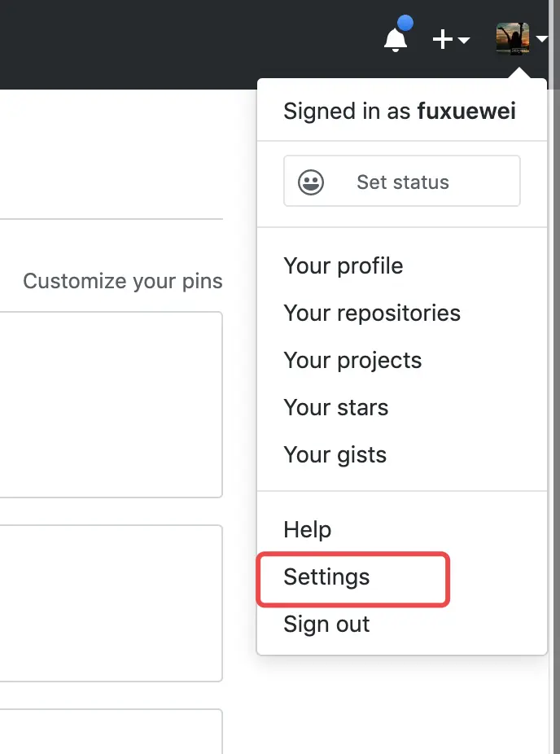Choose Help in the user menu

click(x=307, y=530)
